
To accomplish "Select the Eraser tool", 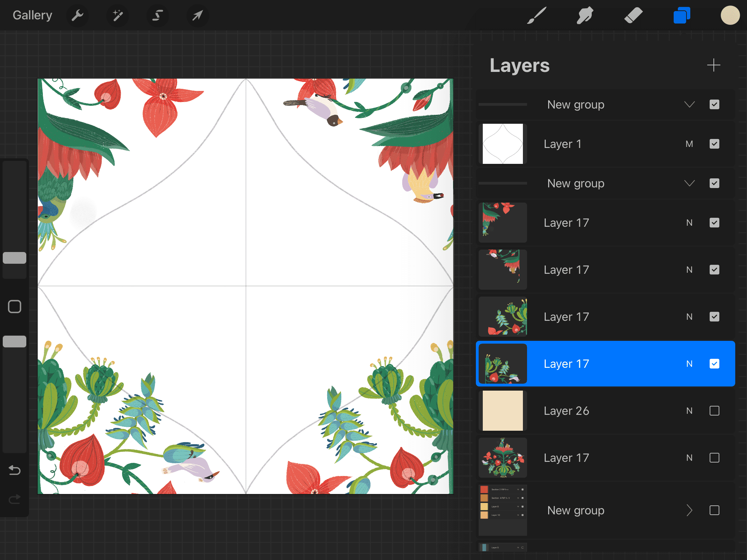I will [x=633, y=15].
